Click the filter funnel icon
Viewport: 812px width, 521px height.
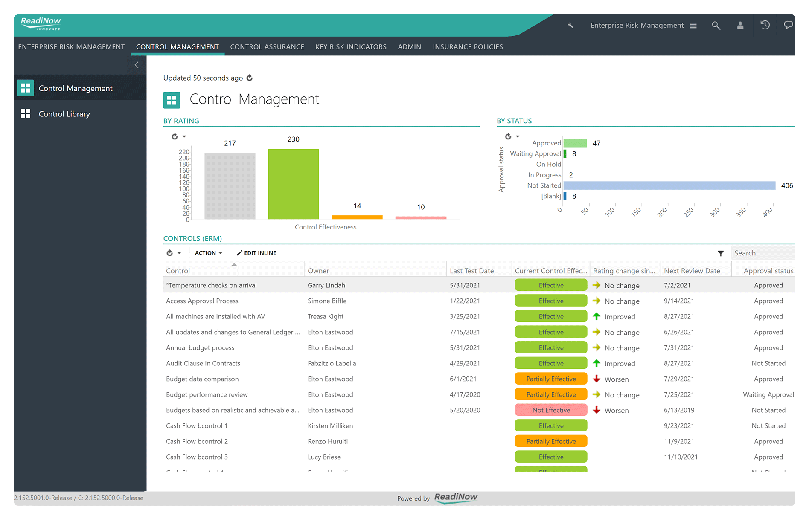click(x=721, y=253)
